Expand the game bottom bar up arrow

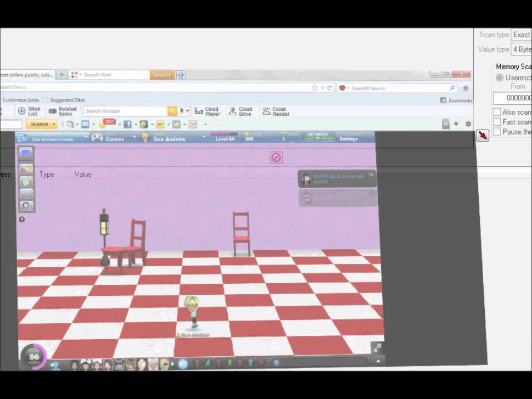pos(378,361)
